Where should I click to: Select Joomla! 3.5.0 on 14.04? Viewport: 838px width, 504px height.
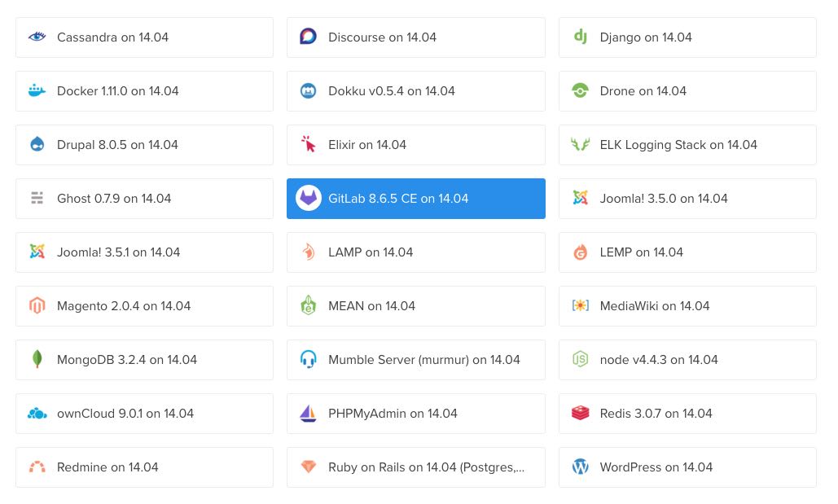click(687, 199)
